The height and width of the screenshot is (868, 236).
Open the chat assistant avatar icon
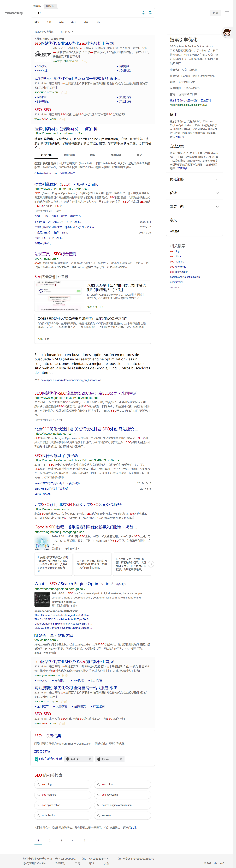[227, 33]
